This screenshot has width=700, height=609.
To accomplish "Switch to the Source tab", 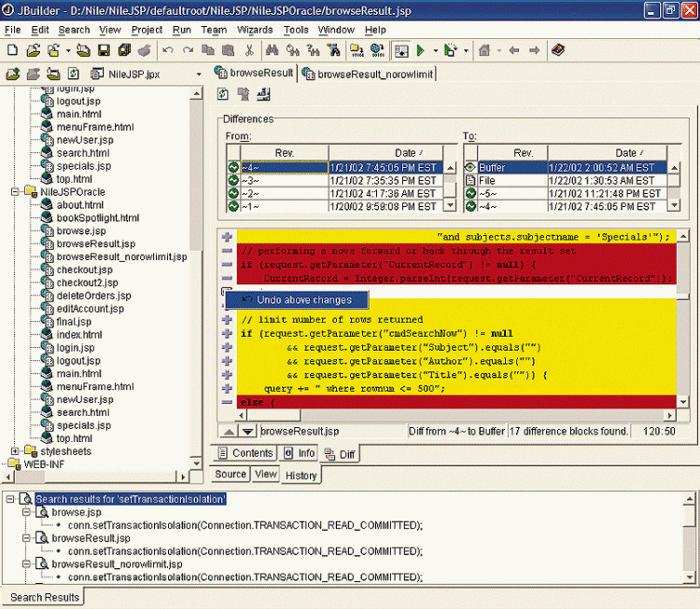I will click(231, 474).
